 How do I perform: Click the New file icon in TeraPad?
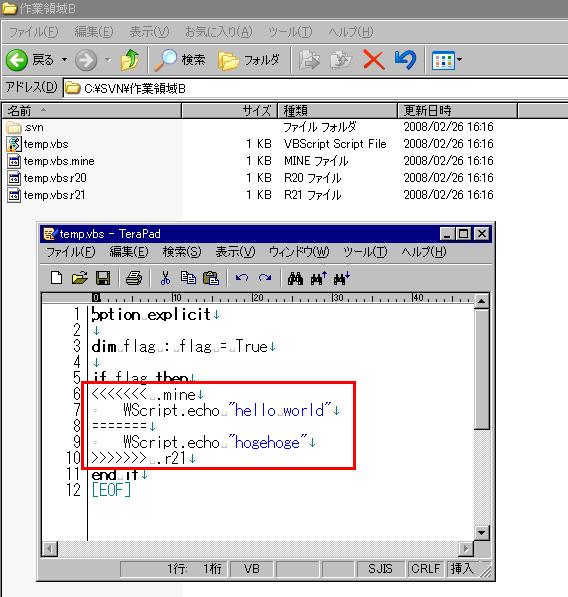[x=57, y=278]
